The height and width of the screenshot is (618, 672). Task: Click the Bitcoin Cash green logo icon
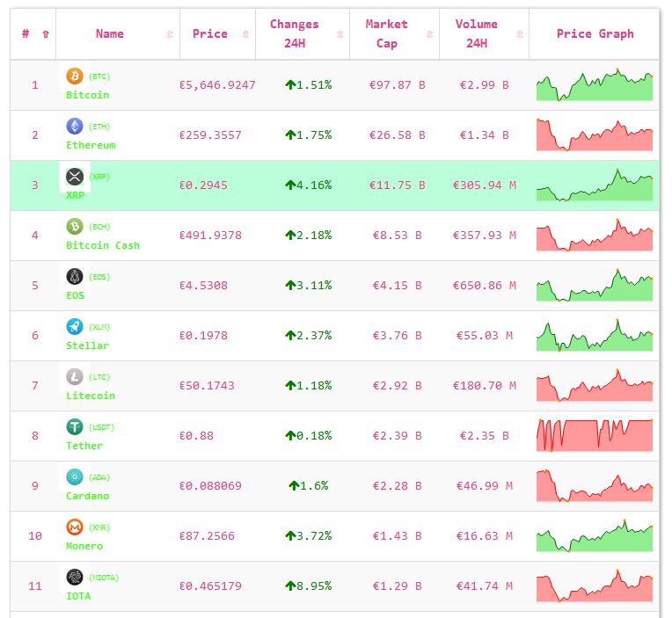75,227
